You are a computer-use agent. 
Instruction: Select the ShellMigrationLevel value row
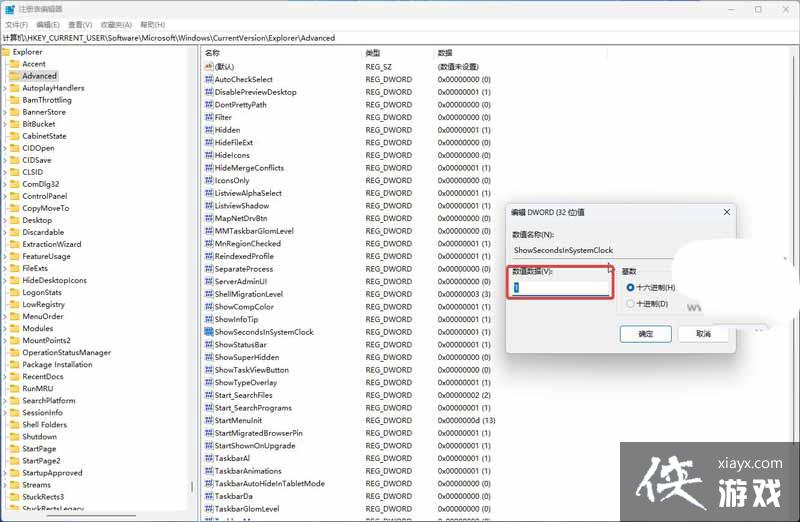click(248, 294)
